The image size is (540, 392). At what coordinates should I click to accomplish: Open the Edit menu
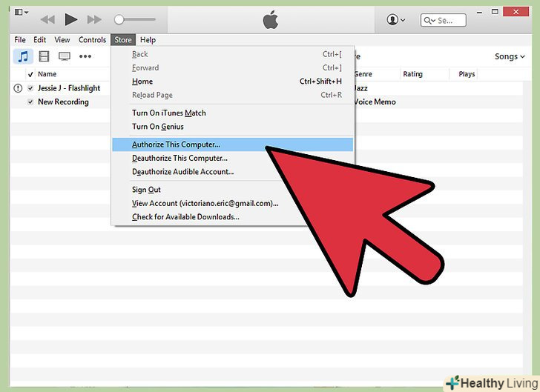coord(39,40)
